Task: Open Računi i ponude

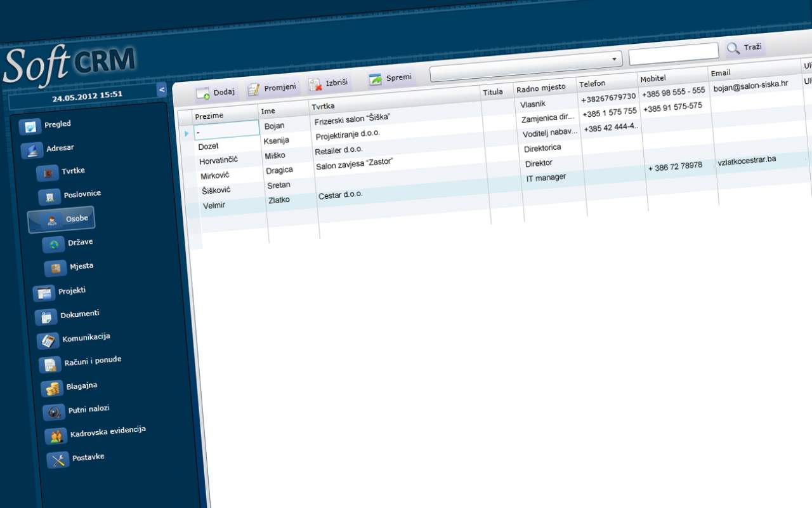Action: [93, 361]
